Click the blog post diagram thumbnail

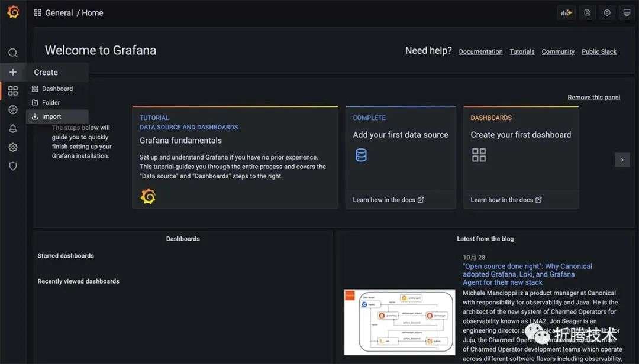point(399,322)
